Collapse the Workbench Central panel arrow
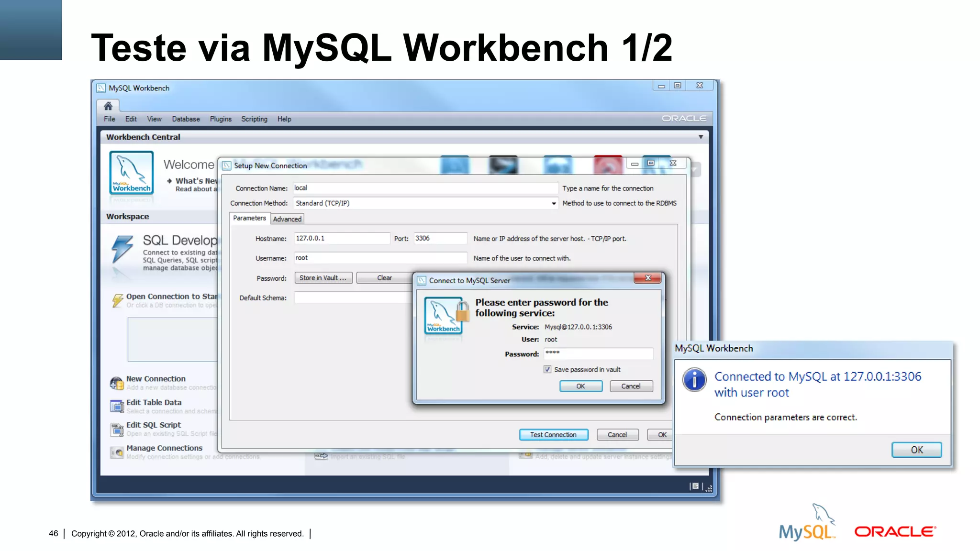Viewport: 980px width, 551px height. (x=701, y=137)
